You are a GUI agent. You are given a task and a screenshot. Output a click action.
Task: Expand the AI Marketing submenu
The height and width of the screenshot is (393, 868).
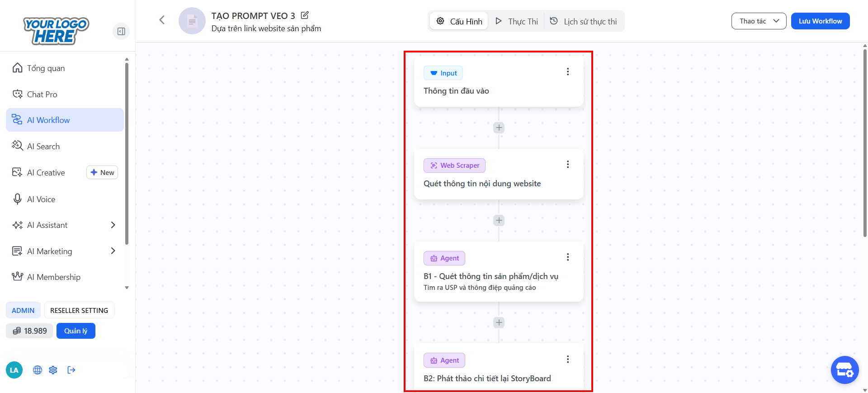[113, 251]
